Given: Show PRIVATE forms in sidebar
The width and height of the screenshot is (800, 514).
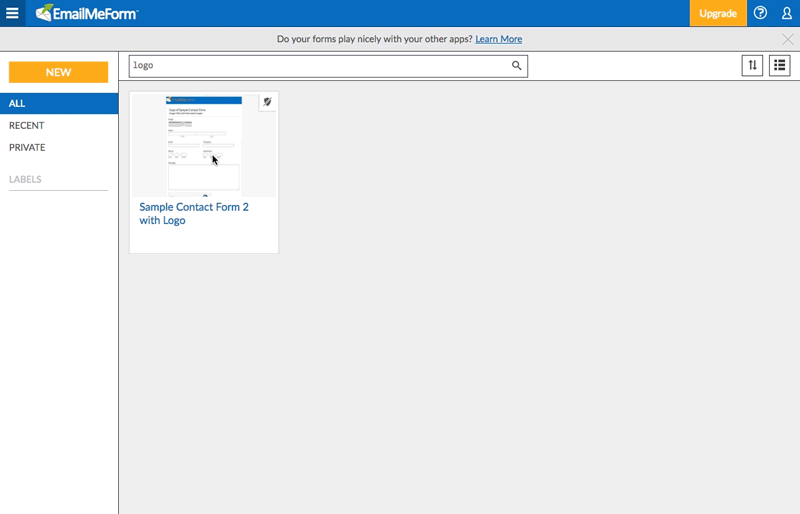Looking at the screenshot, I should click(27, 147).
